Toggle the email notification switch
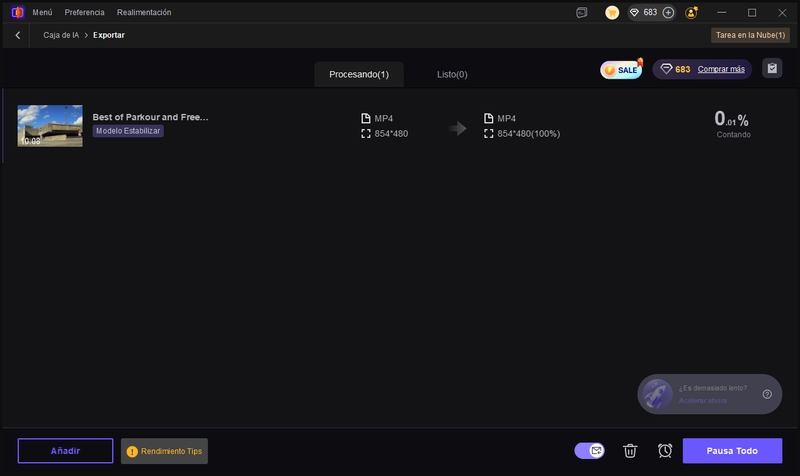 coord(591,451)
